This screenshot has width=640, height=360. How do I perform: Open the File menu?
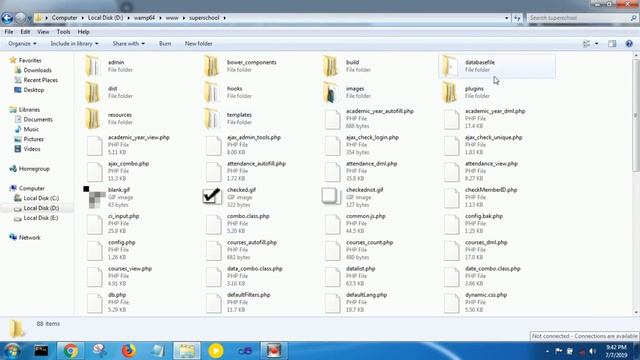pyautogui.click(x=9, y=32)
